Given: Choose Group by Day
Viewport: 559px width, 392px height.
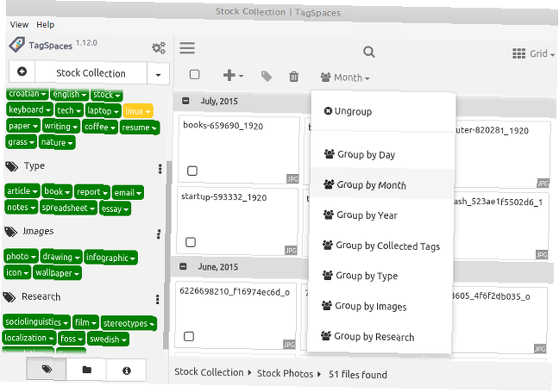Looking at the screenshot, I should click(x=382, y=155).
